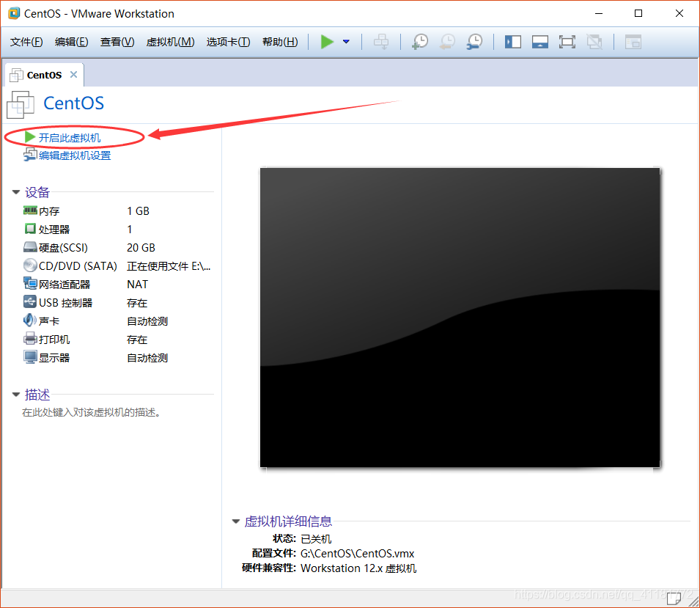Image resolution: width=700 pixels, height=608 pixels.
Task: Click the Unity mode toolbar icon
Action: click(594, 42)
